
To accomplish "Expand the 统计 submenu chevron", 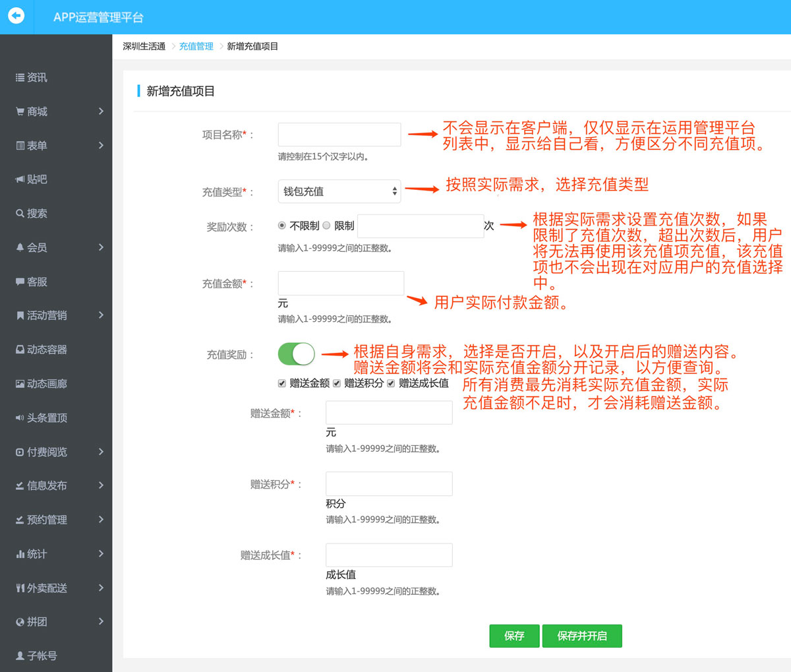I will point(101,553).
